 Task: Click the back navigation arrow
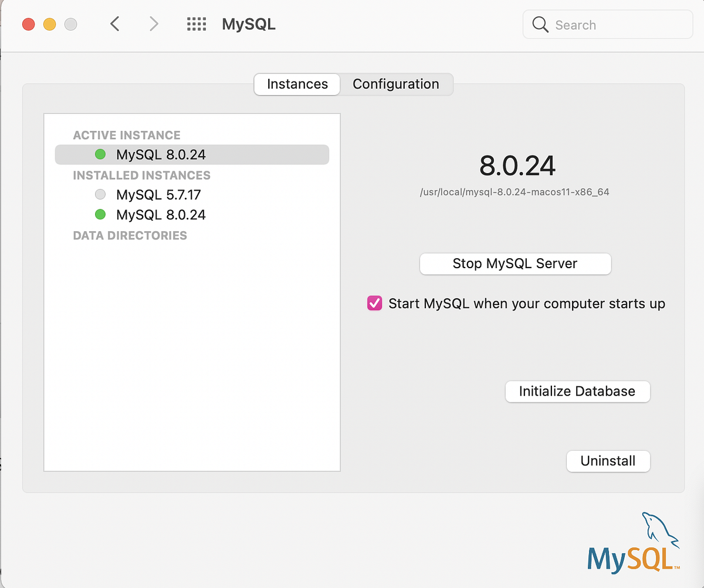(114, 24)
